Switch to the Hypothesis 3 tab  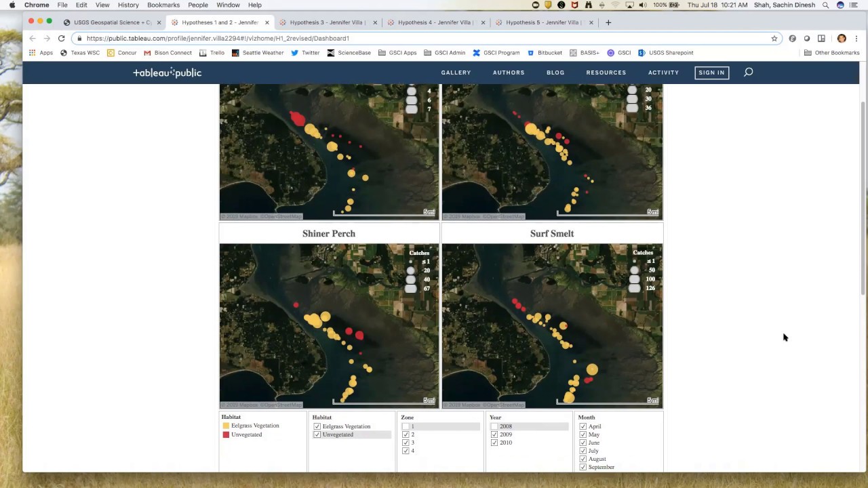[330, 22]
